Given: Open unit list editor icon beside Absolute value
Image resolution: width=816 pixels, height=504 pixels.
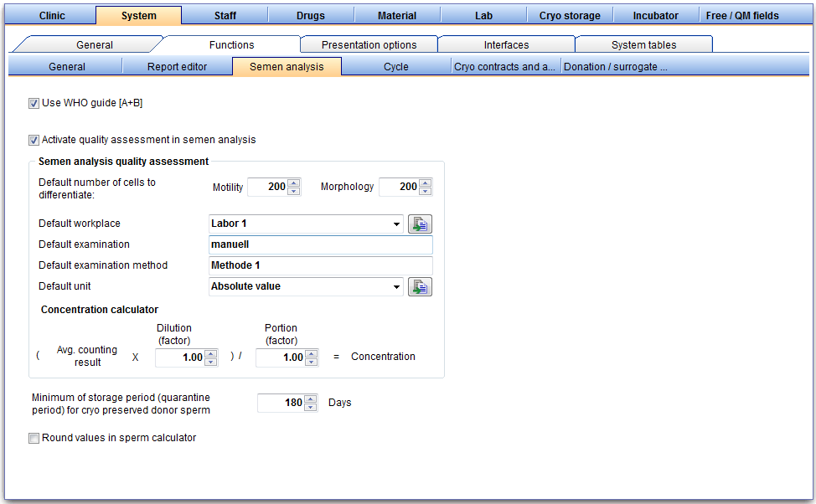Looking at the screenshot, I should 420,286.
